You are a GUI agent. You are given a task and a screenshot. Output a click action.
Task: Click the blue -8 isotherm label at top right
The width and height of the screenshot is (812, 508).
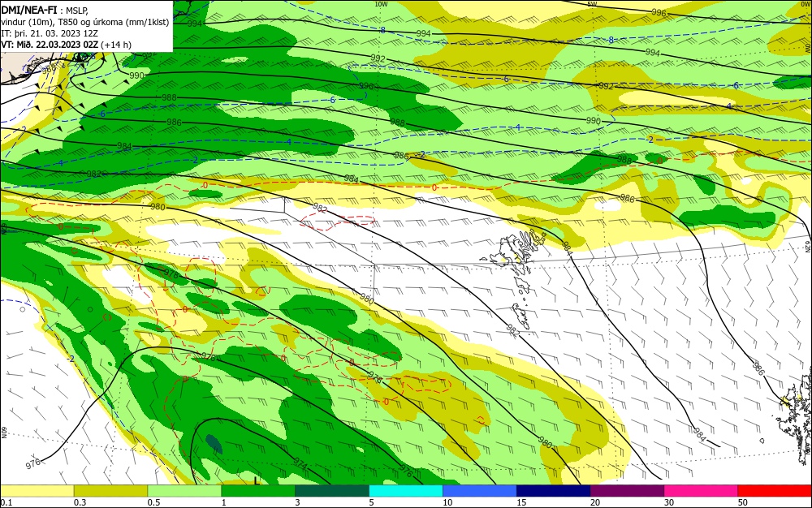click(x=611, y=40)
